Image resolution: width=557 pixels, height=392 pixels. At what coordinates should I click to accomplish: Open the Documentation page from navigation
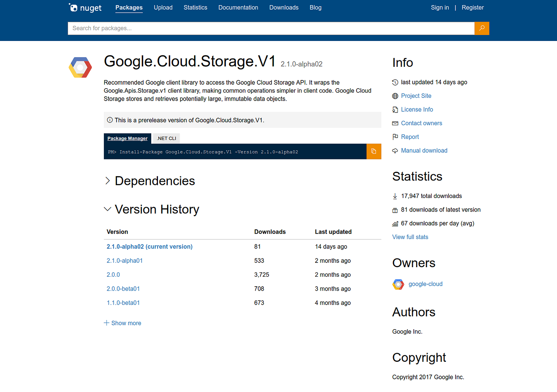238,8
